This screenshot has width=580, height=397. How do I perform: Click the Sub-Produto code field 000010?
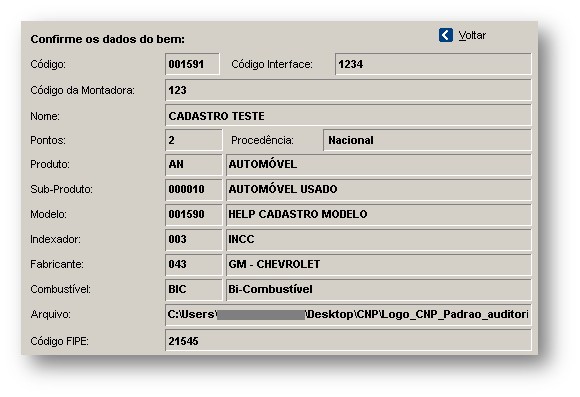(194, 189)
